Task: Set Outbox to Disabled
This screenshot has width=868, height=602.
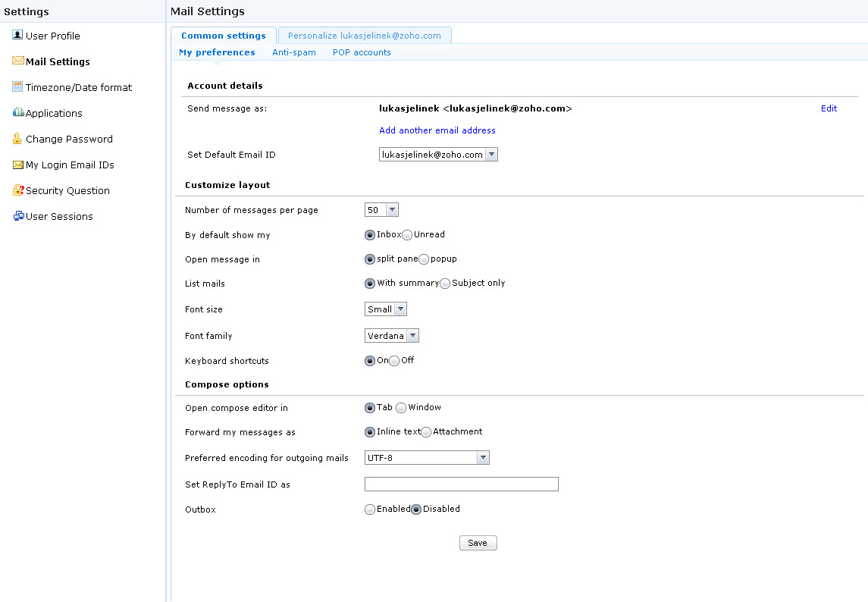Action: click(x=416, y=510)
